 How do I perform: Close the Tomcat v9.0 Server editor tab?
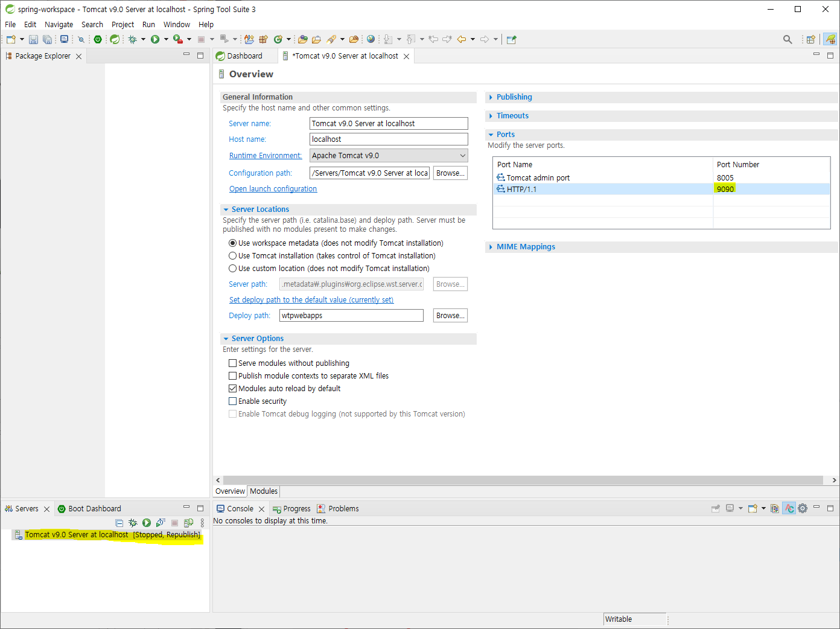(407, 56)
